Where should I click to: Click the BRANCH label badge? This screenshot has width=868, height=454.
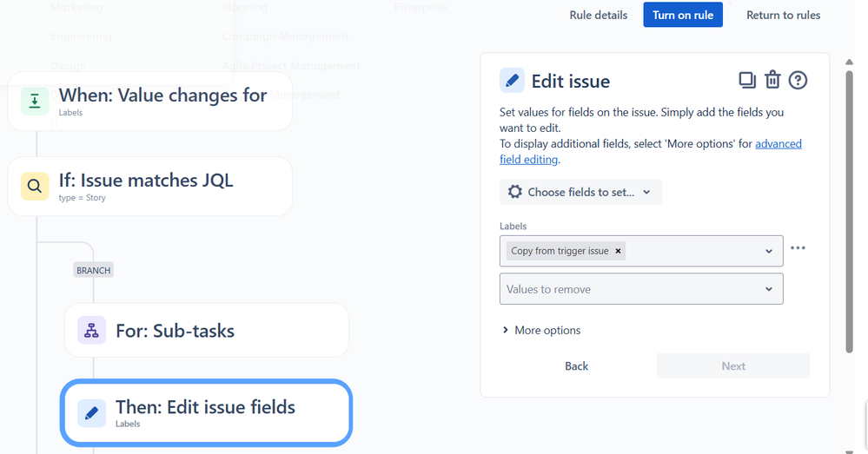point(94,270)
